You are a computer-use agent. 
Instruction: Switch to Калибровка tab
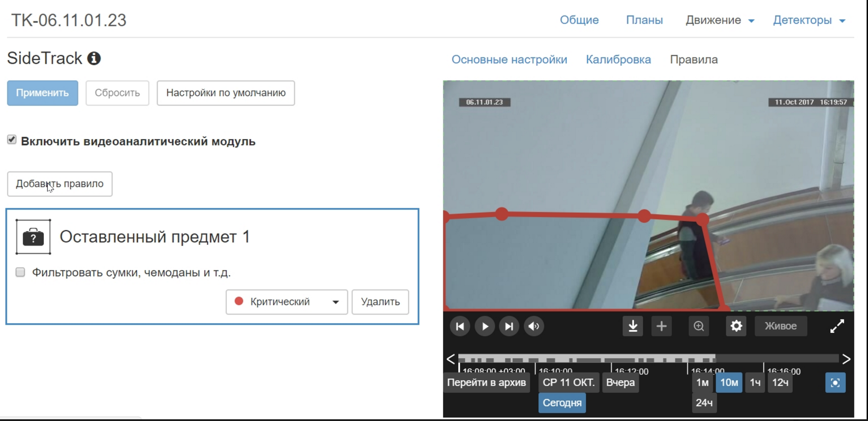tap(618, 60)
